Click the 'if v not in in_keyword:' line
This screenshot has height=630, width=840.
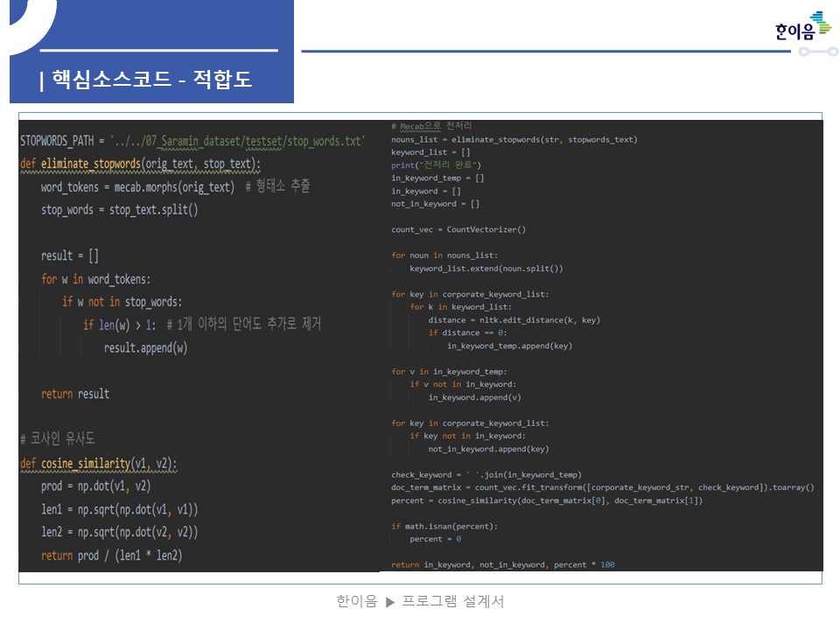click(463, 384)
